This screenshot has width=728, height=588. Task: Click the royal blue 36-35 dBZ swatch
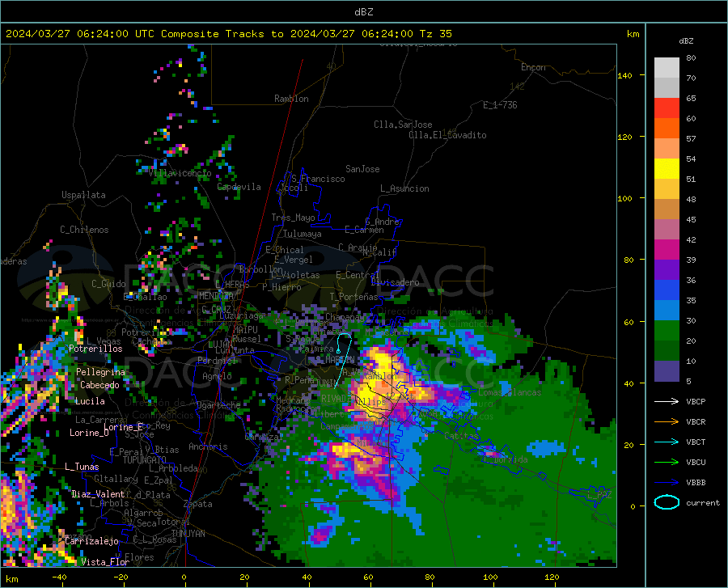[x=667, y=290]
